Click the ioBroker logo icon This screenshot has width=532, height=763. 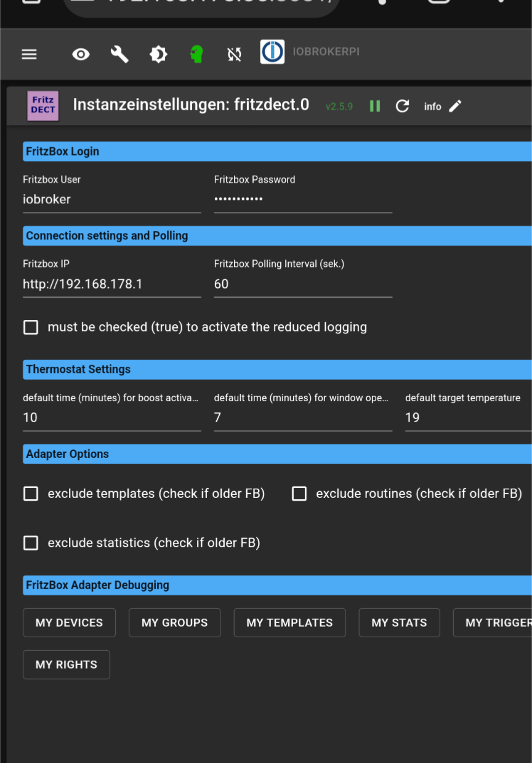272,52
